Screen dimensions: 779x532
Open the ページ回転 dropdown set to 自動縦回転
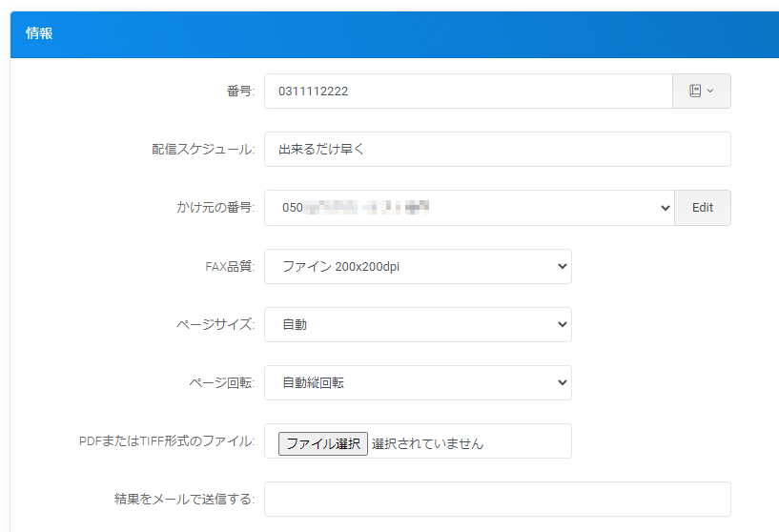[x=418, y=383]
